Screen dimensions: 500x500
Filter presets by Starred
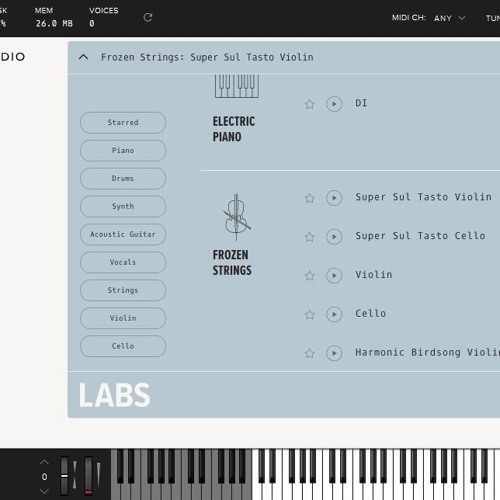pos(123,123)
